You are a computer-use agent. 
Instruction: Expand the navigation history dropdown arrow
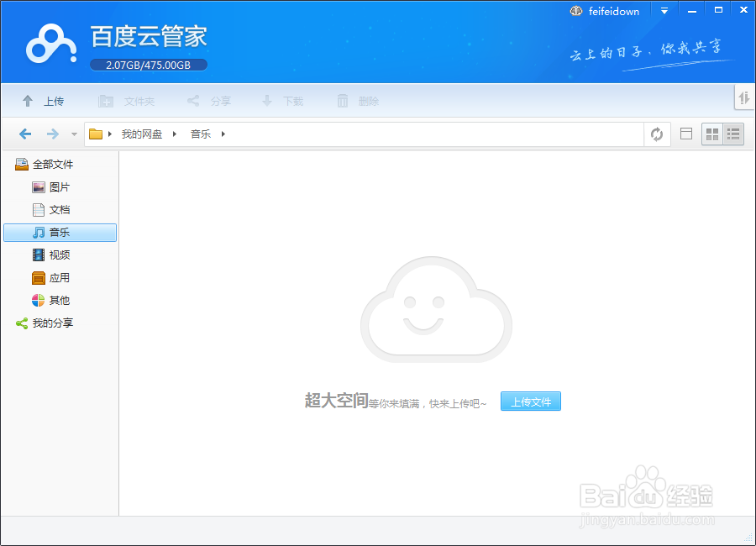point(74,134)
